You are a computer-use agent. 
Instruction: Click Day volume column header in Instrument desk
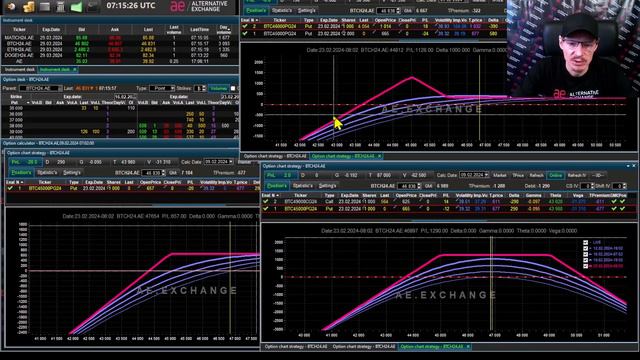[224, 29]
